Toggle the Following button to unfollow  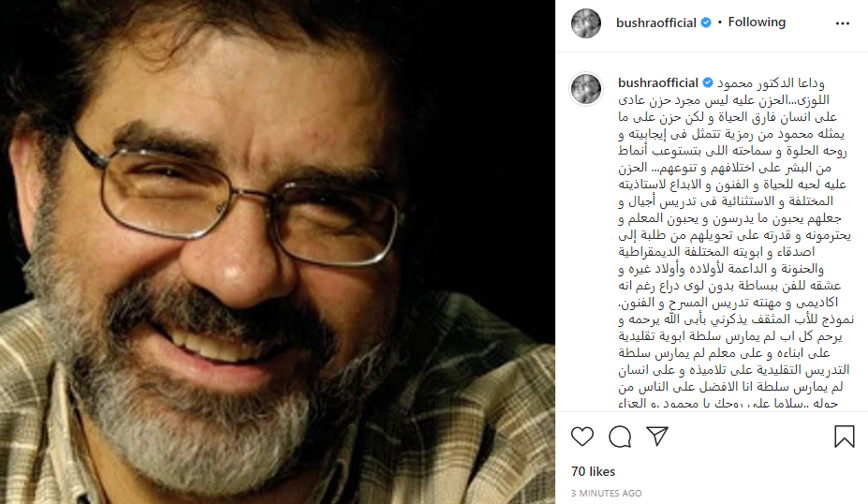point(757,22)
